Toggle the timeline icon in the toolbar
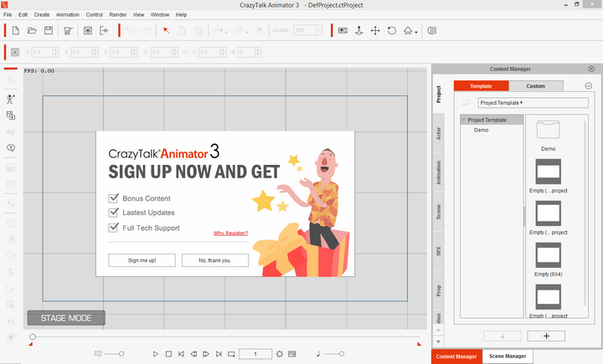Image resolution: width=603 pixels, height=364 pixels. [x=432, y=31]
